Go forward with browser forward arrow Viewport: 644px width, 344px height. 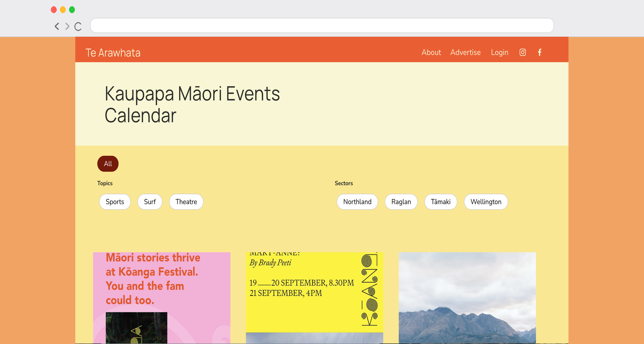pos(67,26)
